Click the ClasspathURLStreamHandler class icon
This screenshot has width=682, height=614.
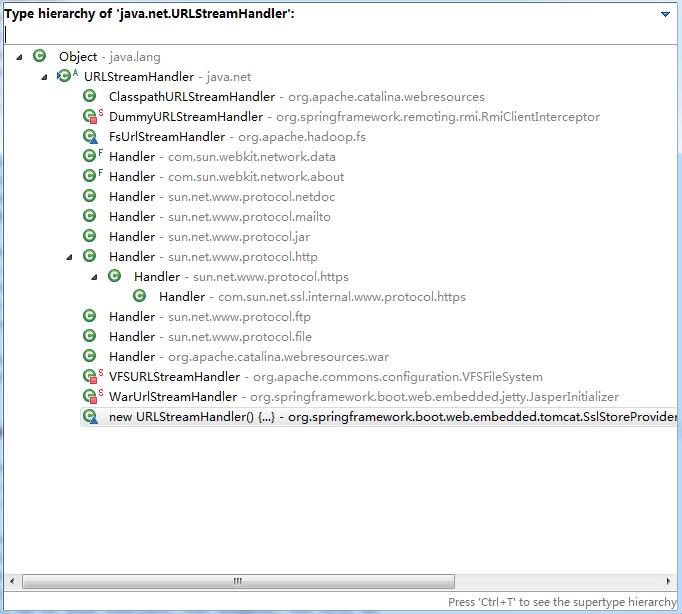[90, 97]
